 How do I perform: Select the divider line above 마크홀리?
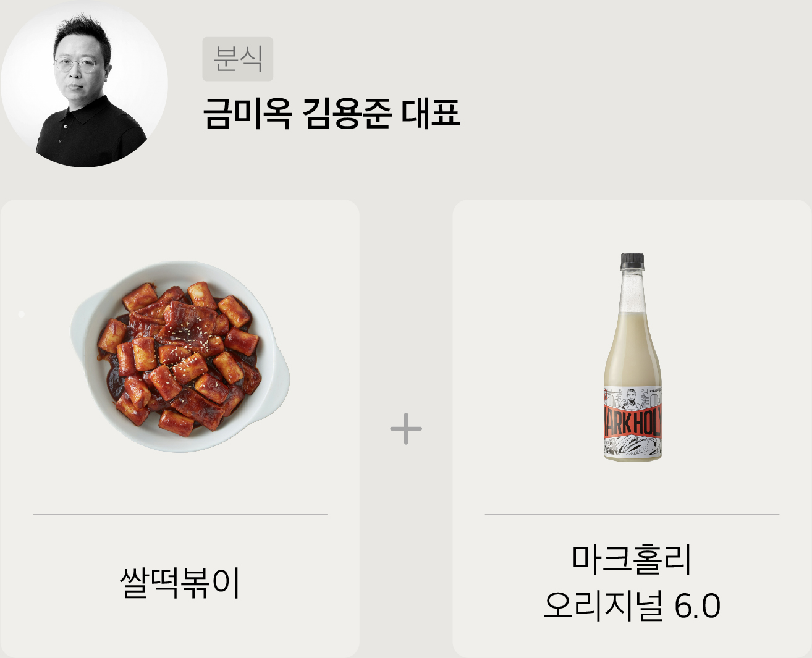632,514
